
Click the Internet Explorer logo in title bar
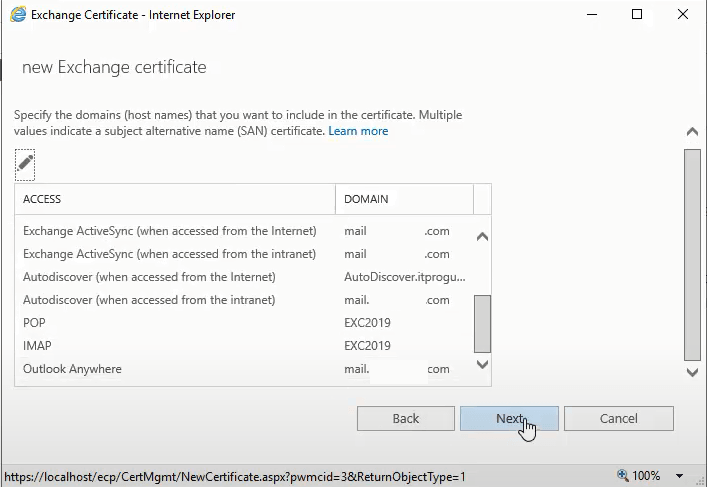pos(18,14)
